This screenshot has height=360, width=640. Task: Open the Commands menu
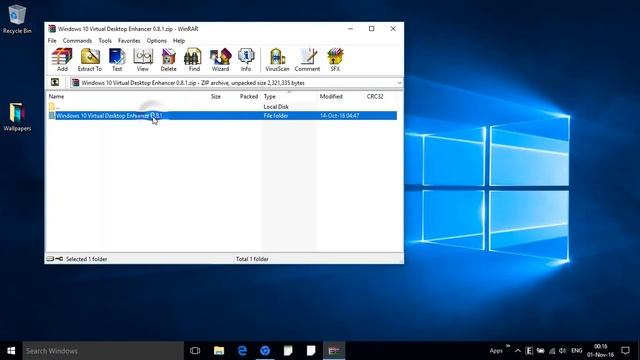point(77,41)
